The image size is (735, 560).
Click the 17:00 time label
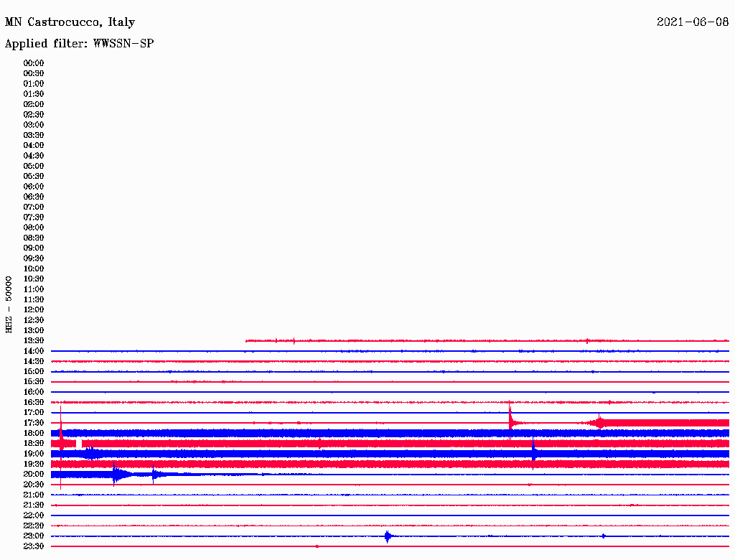click(34, 413)
